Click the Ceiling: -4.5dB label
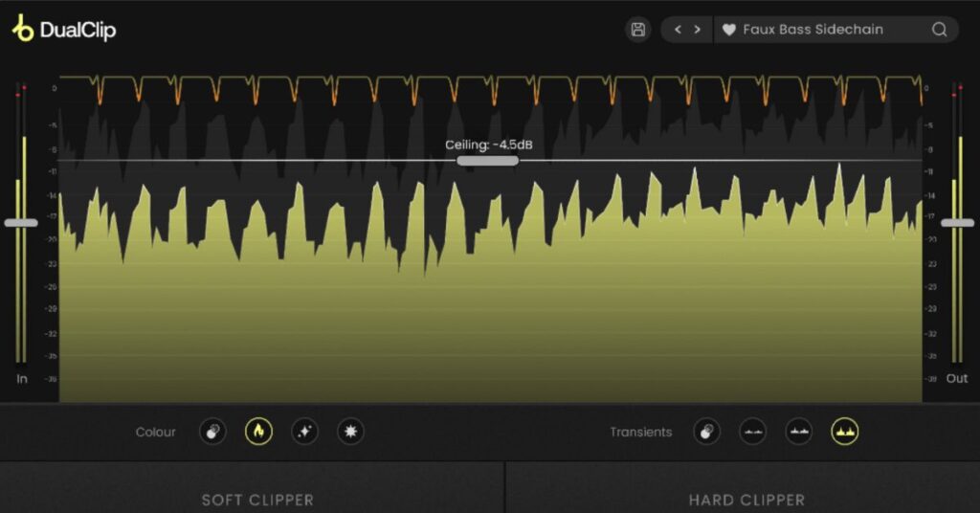Screen dimensions: 980x513 pos(489,145)
